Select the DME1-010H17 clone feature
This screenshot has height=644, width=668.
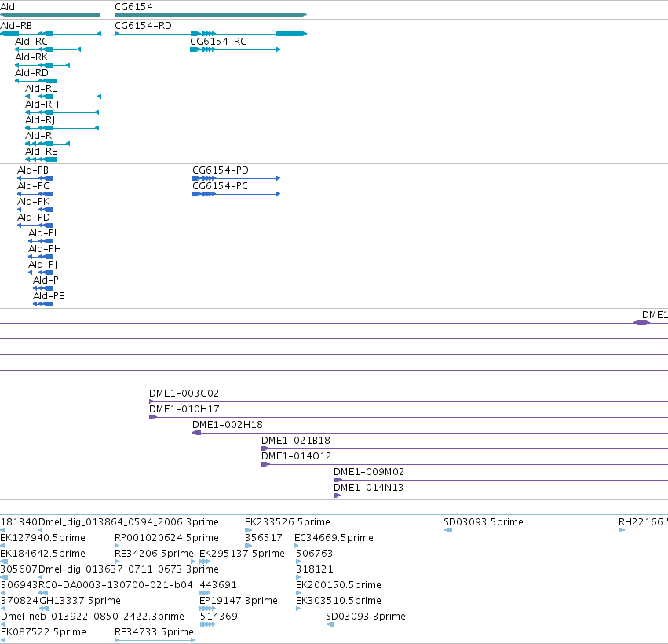408,417
